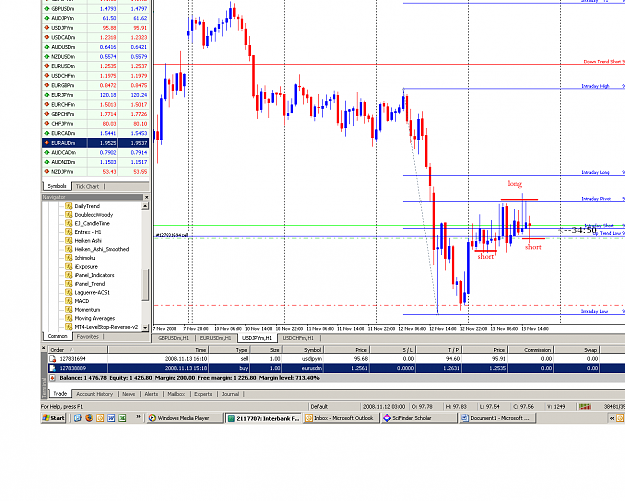This screenshot has width=625, height=501.
Task: Click the Ichimoku indicator icon
Action: click(x=69, y=258)
